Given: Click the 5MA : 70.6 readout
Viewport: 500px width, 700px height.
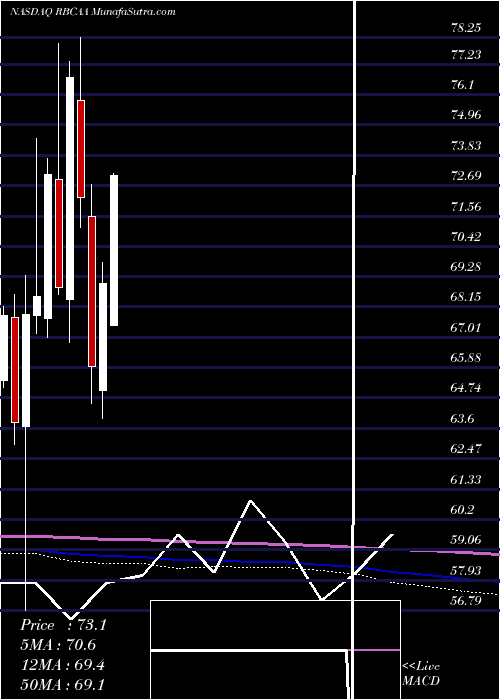Looking at the screenshot, I should pyautogui.click(x=58, y=645).
